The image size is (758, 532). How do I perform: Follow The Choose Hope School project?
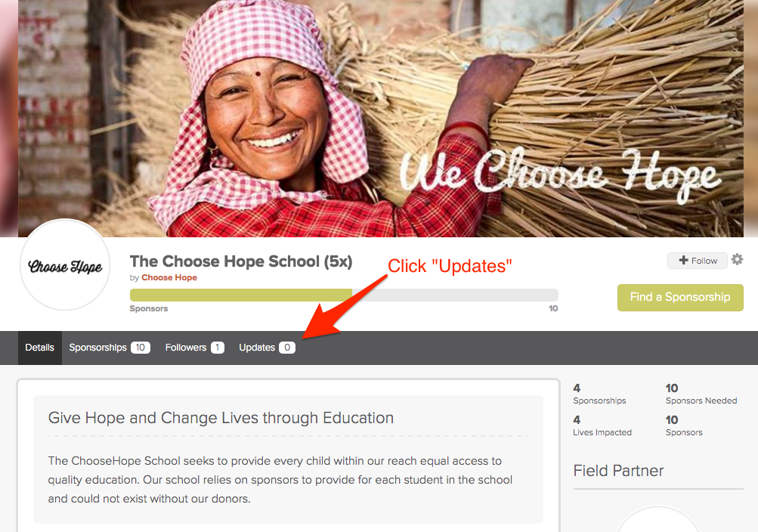tap(698, 261)
